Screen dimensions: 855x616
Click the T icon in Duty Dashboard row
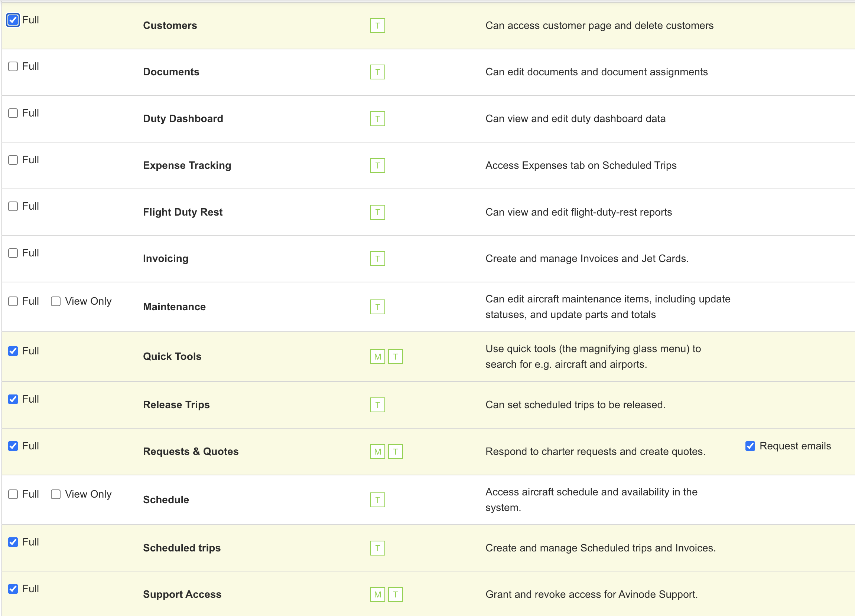[377, 119]
